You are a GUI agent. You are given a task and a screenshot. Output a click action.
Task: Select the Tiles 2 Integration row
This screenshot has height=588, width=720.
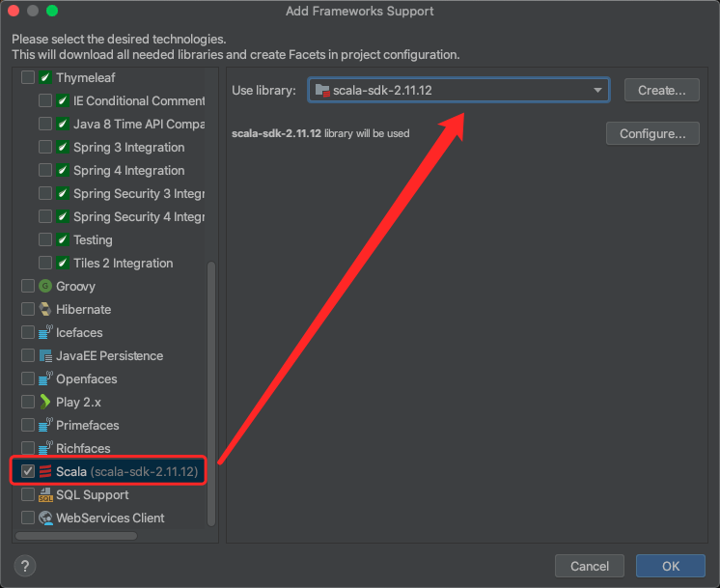pyautogui.click(x=109, y=263)
